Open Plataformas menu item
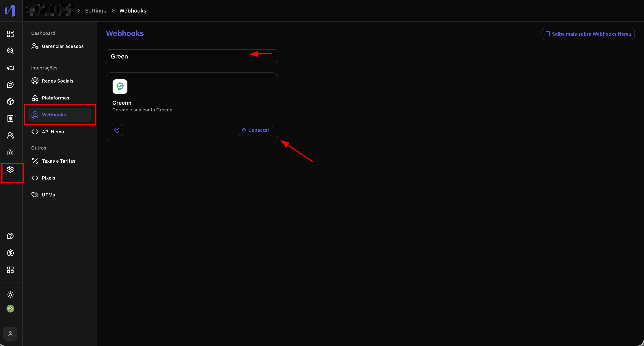This screenshot has height=346, width=644. click(x=56, y=98)
